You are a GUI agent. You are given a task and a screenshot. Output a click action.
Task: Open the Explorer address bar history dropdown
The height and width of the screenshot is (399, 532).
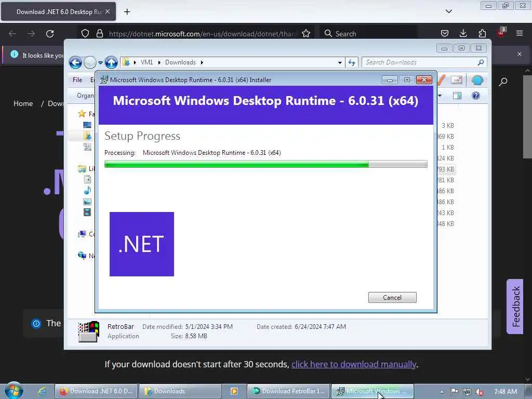click(x=340, y=63)
